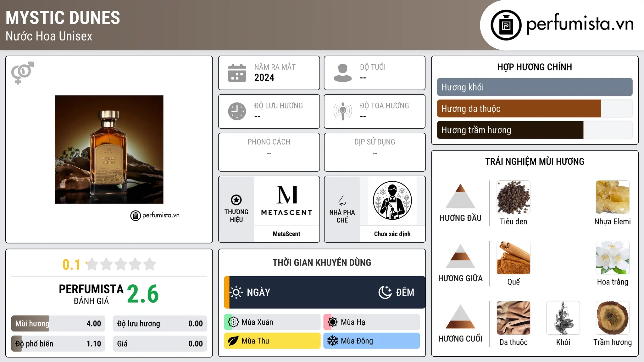Click the MetaScent brand name link
644x362 pixels.
pyautogui.click(x=286, y=234)
